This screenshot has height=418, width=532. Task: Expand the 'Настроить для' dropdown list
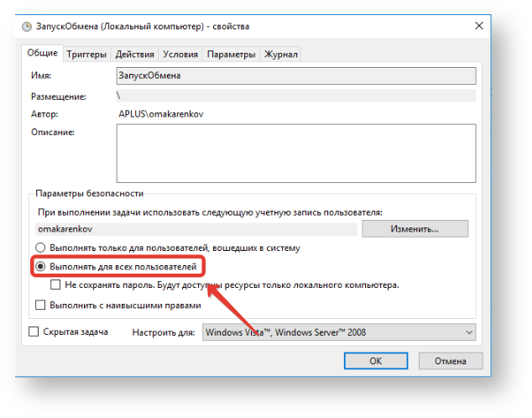click(339, 333)
